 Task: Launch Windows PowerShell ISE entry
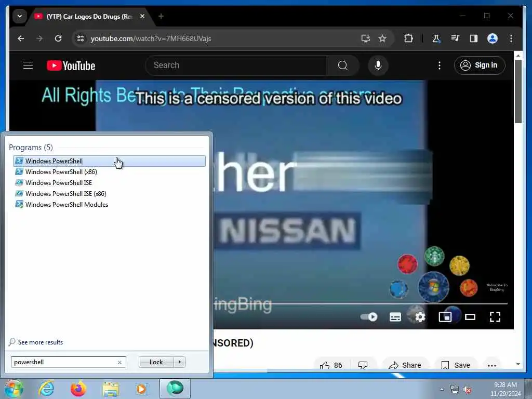pos(109,182)
